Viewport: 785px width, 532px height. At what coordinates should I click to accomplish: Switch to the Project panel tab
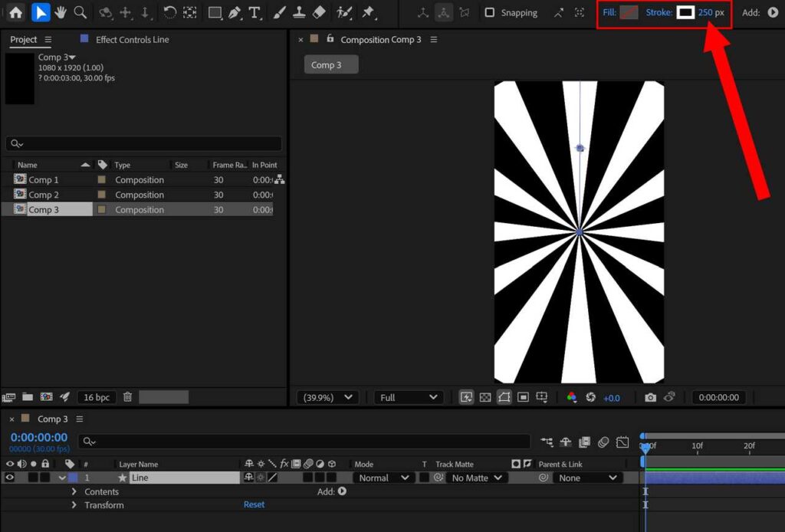point(24,40)
